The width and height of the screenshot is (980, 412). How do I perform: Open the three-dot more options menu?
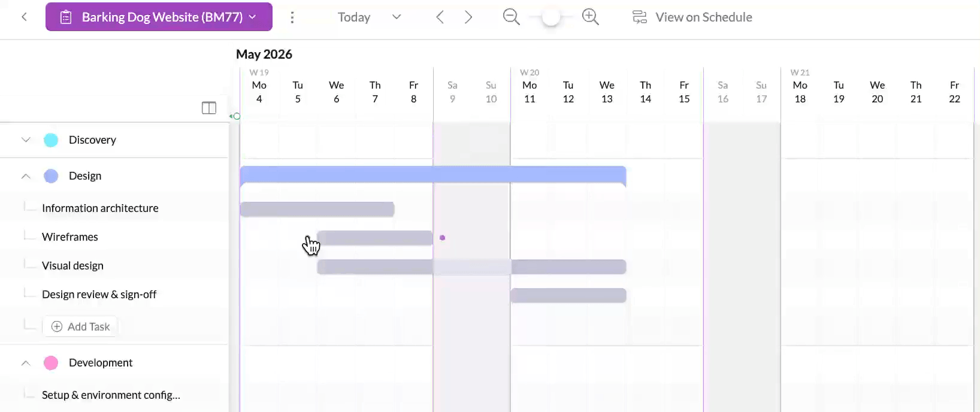click(x=292, y=17)
